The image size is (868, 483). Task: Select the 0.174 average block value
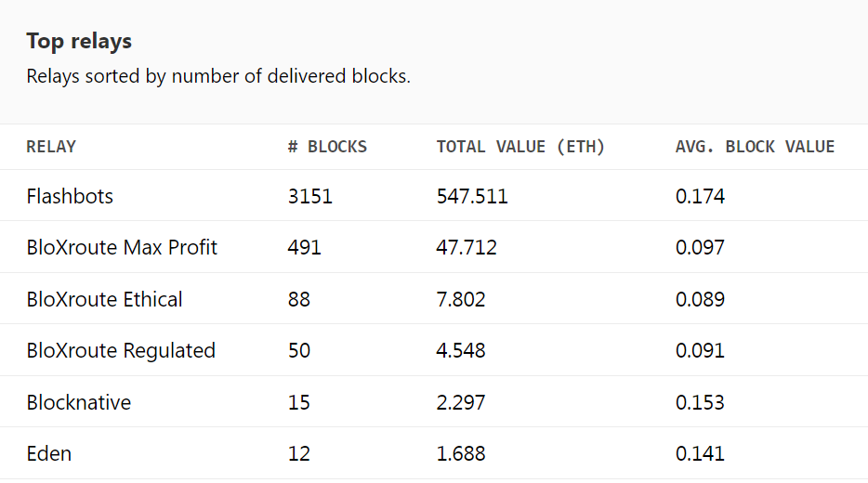pos(700,196)
